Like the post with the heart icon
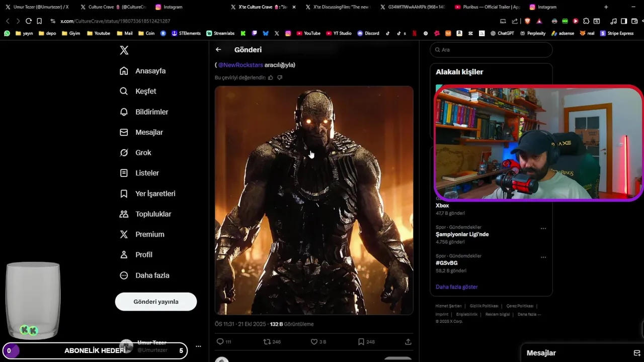This screenshot has height=362, width=644. (x=314, y=341)
